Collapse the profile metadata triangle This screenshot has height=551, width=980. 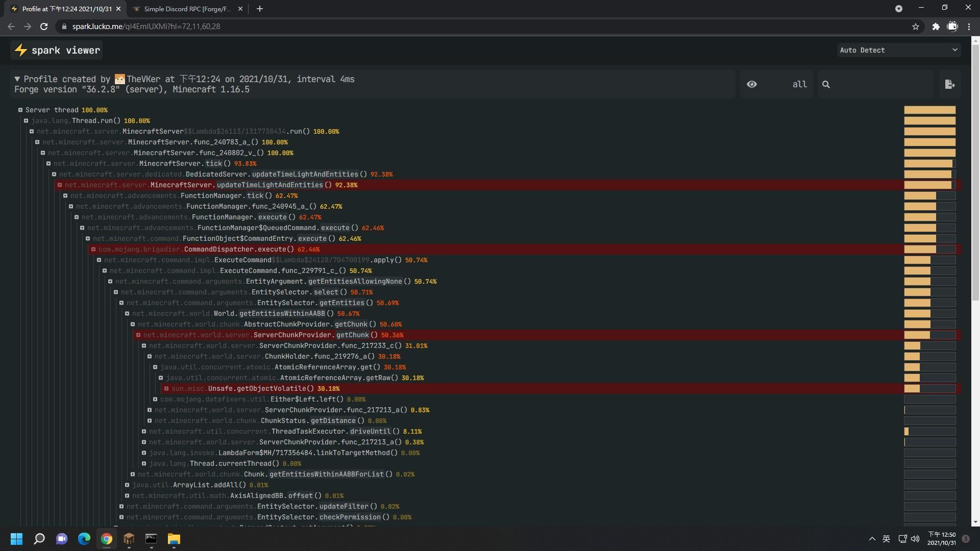coord(17,79)
